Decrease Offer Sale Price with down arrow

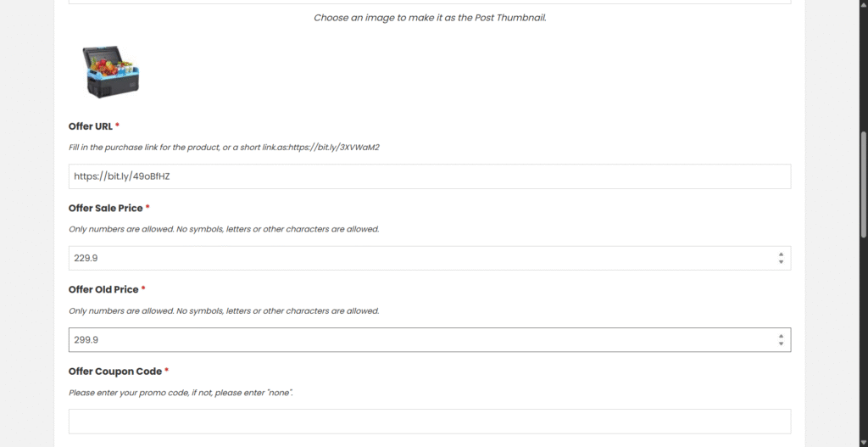[781, 262]
